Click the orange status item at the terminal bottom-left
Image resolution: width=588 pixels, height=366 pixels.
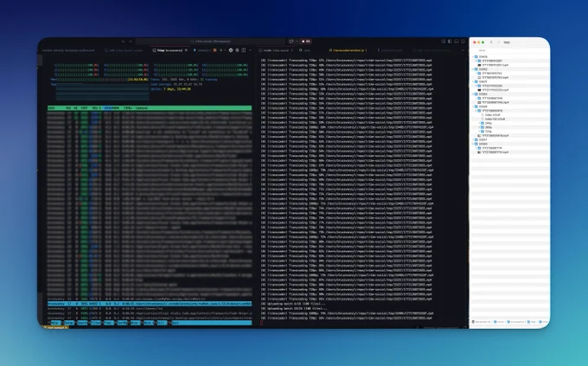[55, 328]
